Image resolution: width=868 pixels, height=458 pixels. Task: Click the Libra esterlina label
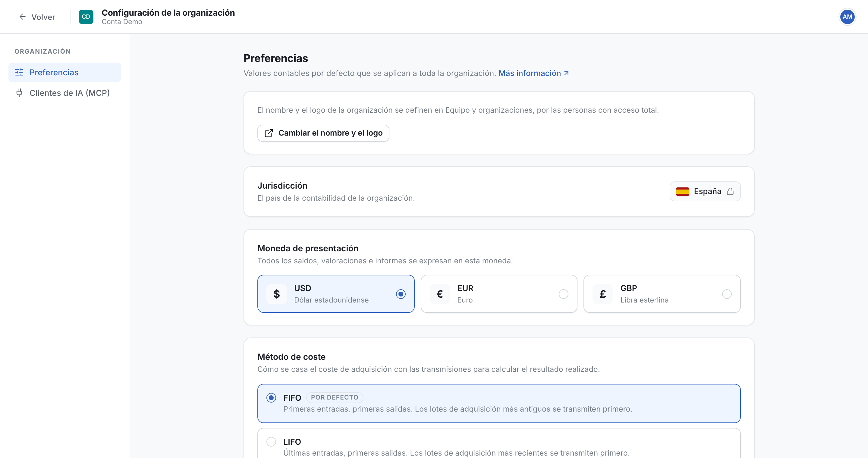coord(645,300)
